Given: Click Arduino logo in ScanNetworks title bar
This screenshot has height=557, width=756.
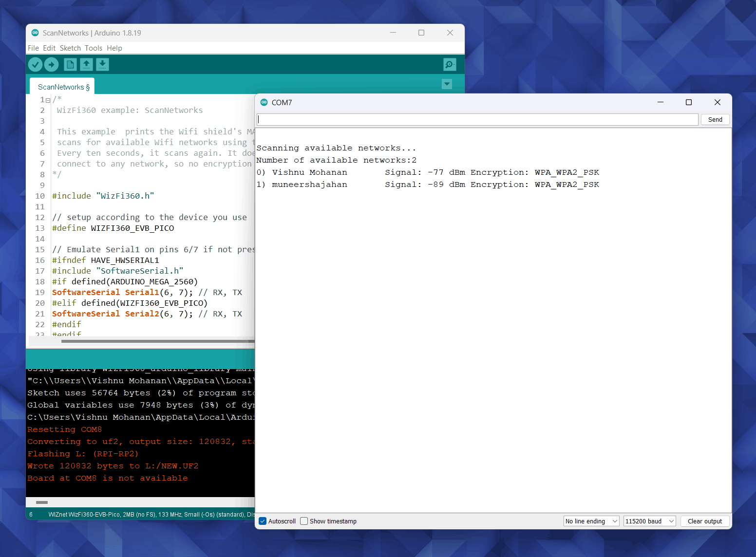Looking at the screenshot, I should 35,33.
